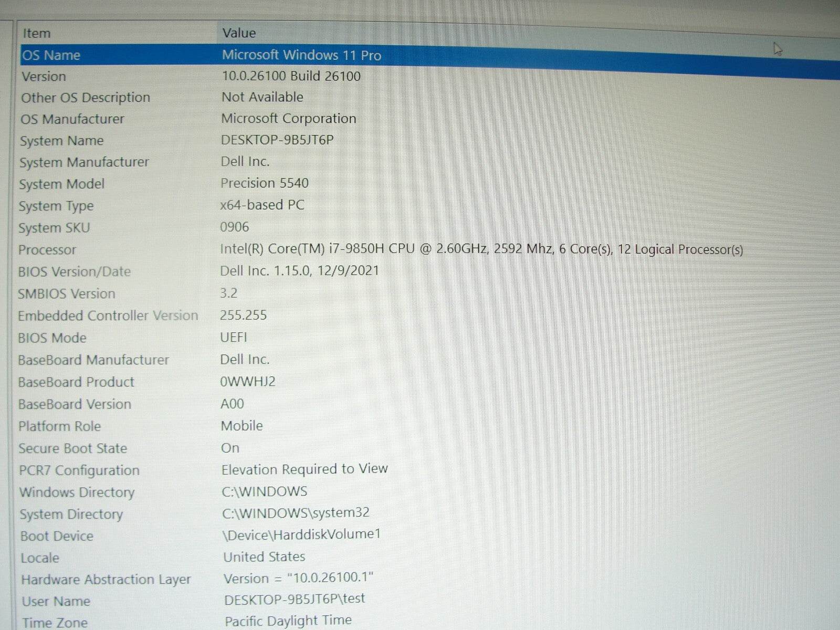Click the System Type entry
The width and height of the screenshot is (840, 630).
(x=56, y=206)
